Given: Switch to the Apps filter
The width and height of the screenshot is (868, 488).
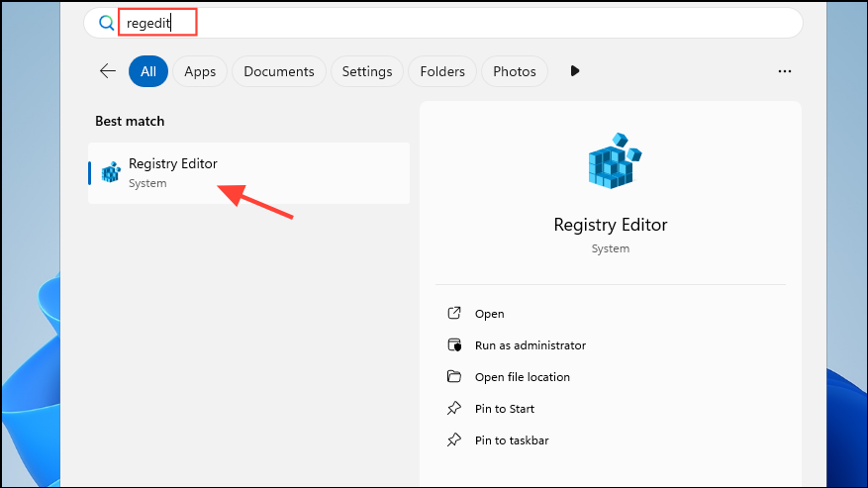Looking at the screenshot, I should pyautogui.click(x=200, y=71).
